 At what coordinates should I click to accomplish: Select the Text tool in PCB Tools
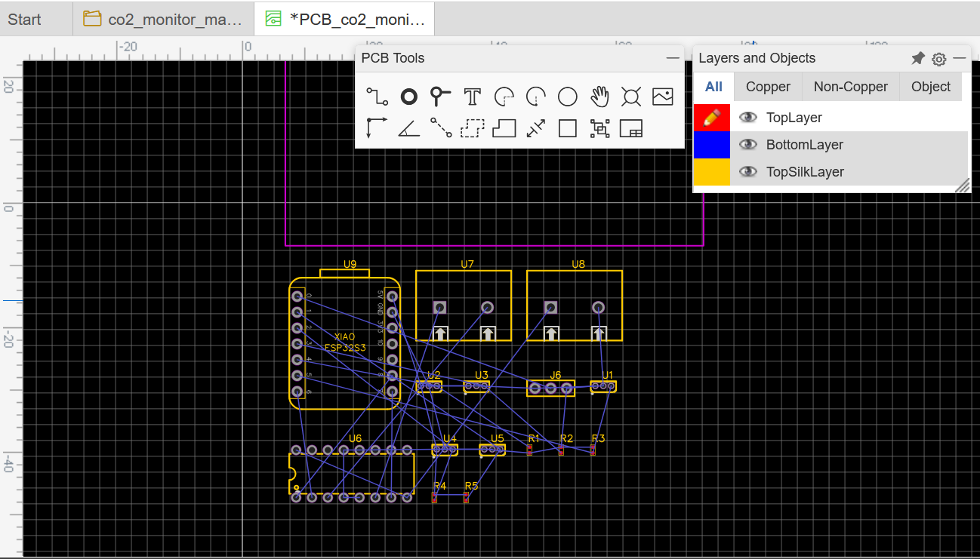click(472, 97)
